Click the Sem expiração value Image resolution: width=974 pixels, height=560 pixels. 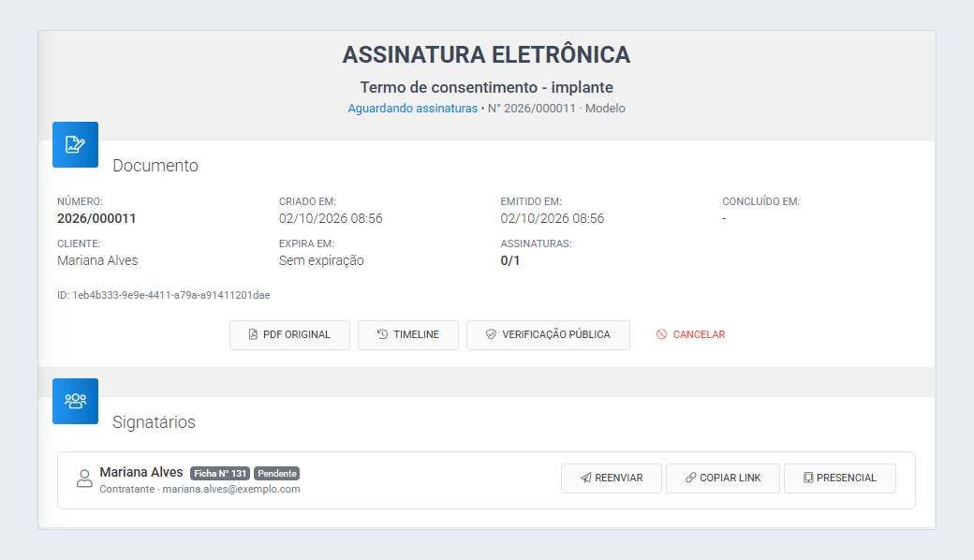pyautogui.click(x=321, y=260)
